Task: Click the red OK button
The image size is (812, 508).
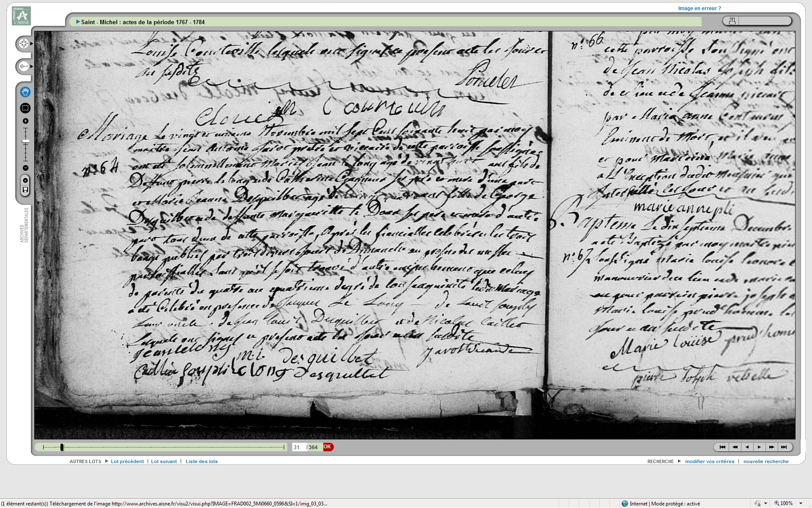Action: coord(328,447)
